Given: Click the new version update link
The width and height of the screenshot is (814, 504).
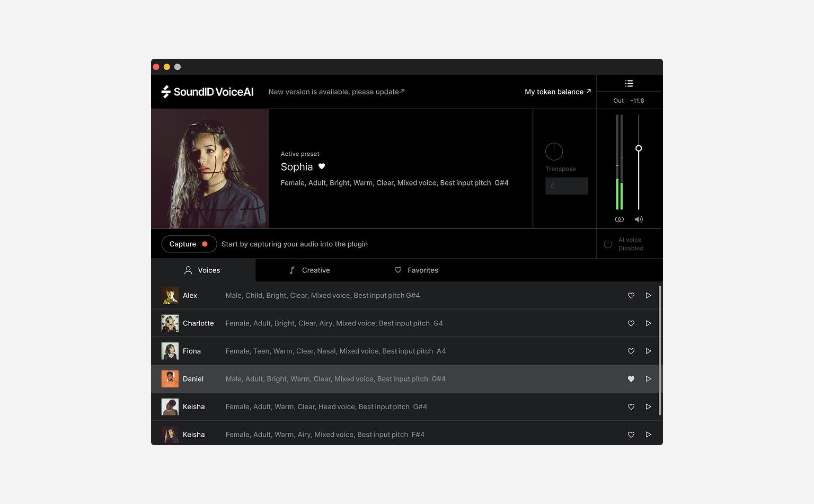Looking at the screenshot, I should [336, 92].
